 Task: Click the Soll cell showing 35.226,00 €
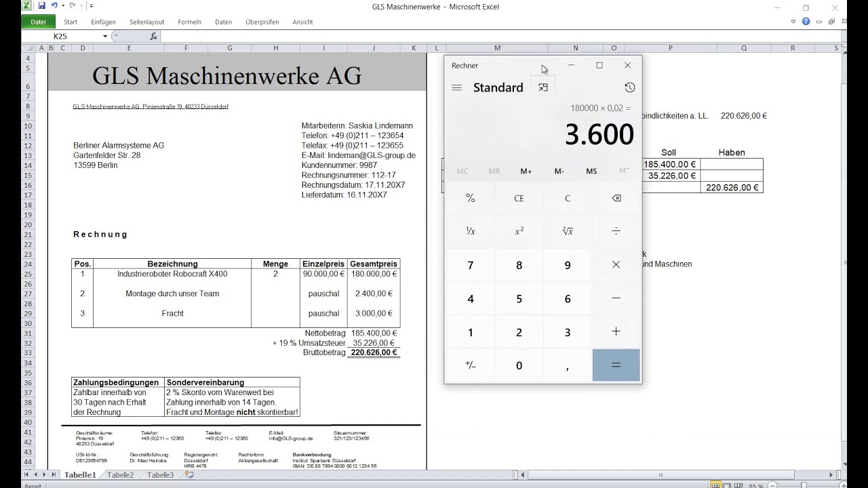(x=671, y=176)
